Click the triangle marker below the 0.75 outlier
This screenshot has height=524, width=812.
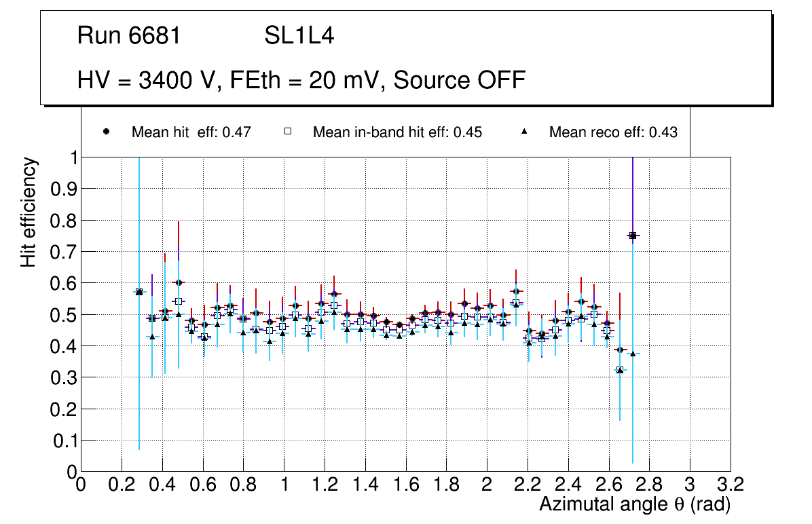[633, 354]
